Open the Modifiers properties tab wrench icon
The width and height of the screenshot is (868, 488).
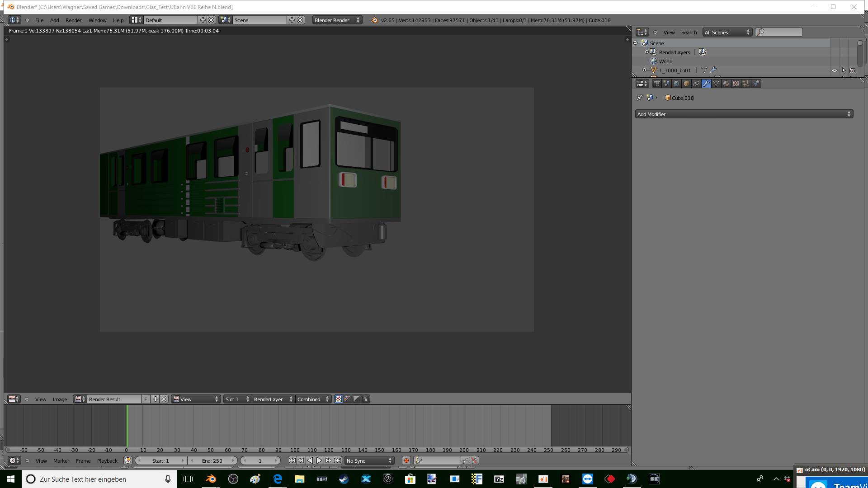coord(706,84)
